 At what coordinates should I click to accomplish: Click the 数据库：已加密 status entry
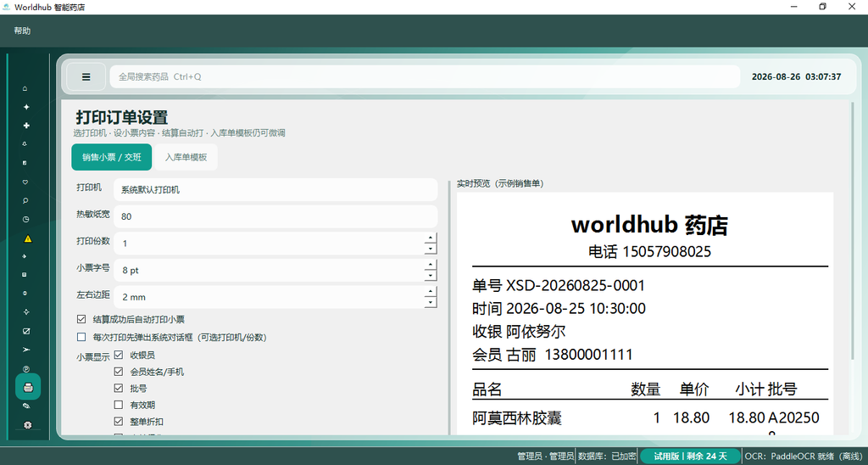(607, 457)
